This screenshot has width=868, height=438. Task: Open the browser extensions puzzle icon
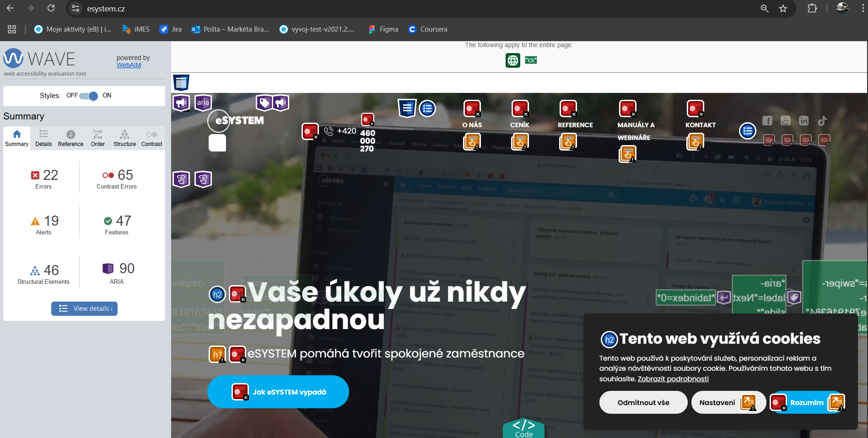812,9
